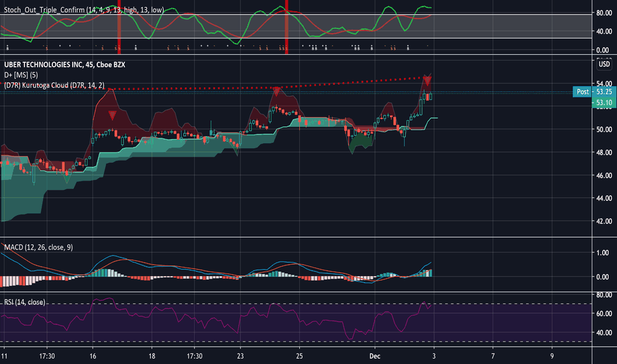Select the D+ [MS] (5) indicator label
This screenshot has width=617, height=364.
coord(21,75)
